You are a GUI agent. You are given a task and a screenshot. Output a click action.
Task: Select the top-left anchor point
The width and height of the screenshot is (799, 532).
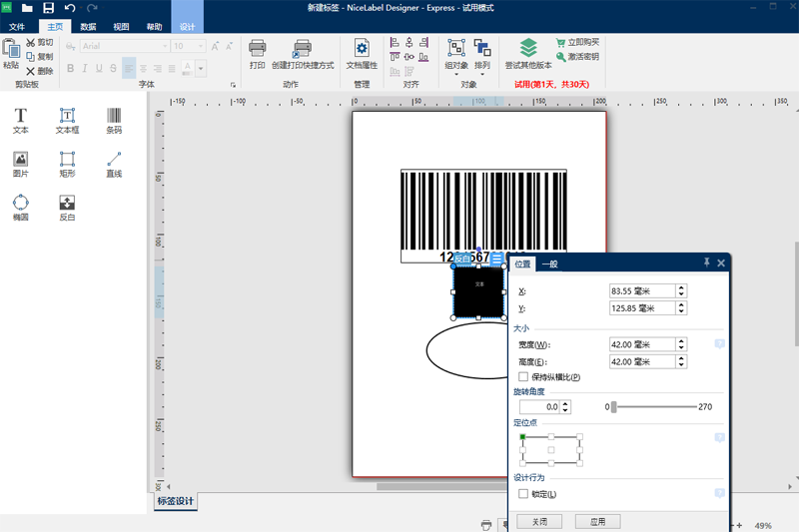(x=522, y=437)
